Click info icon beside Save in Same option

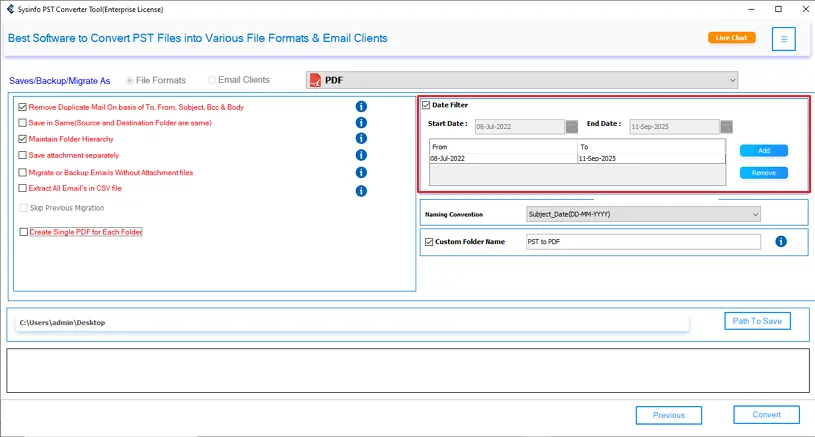pos(361,123)
